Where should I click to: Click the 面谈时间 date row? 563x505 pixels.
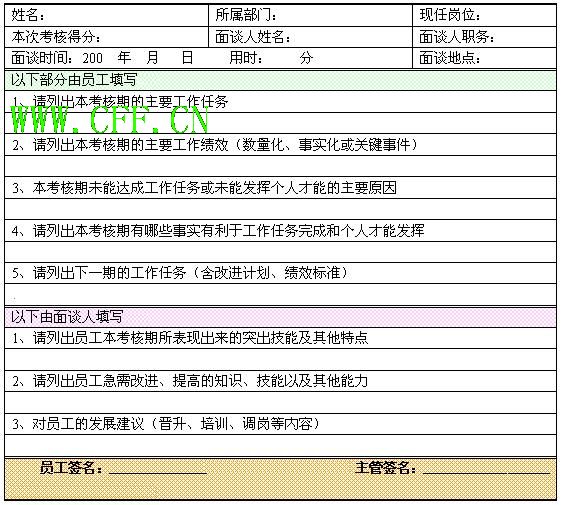click(x=209, y=58)
